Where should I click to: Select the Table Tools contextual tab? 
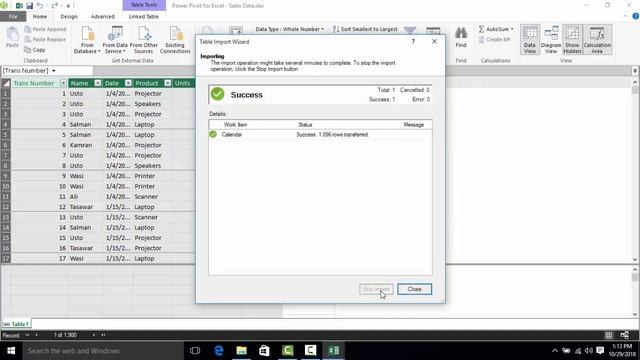click(144, 5)
